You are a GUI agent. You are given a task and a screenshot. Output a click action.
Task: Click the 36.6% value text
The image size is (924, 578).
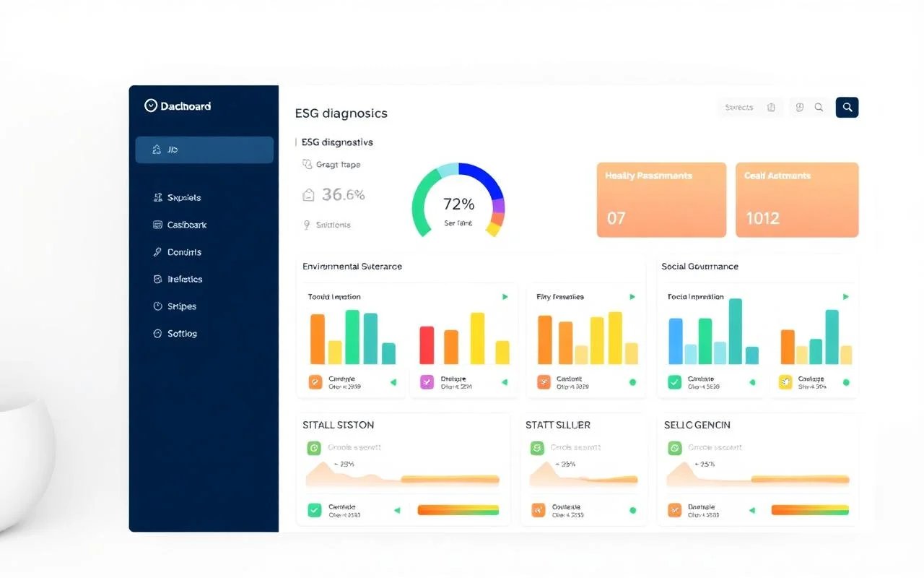pyautogui.click(x=344, y=194)
